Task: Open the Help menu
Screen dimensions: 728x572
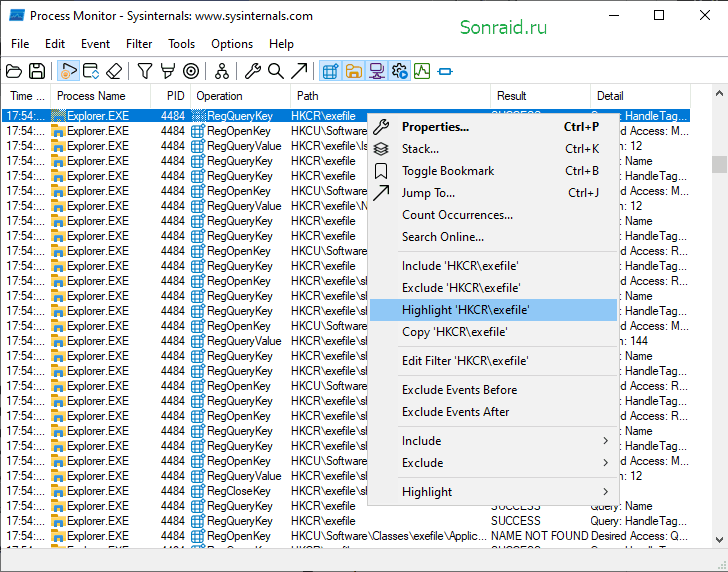Action: tap(281, 44)
